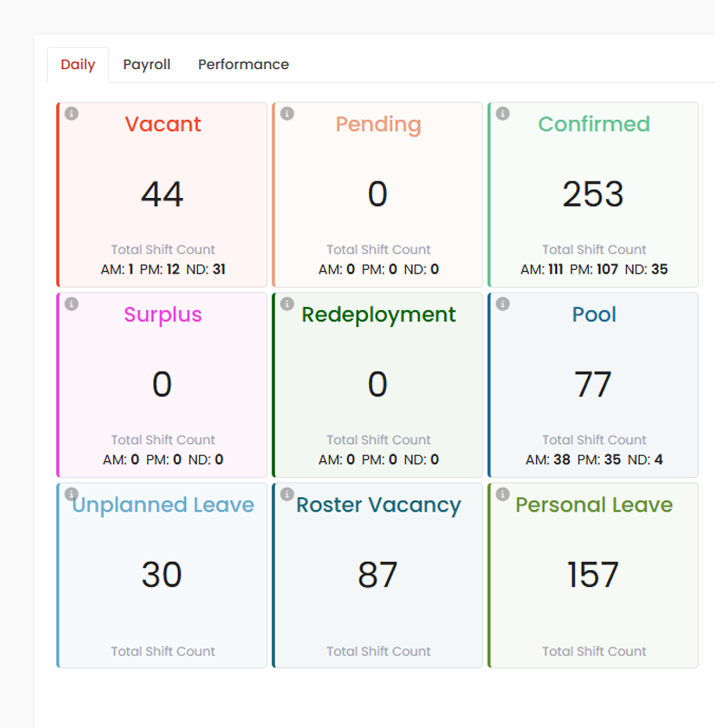Select the Surplus card title
This screenshot has height=728, width=715.
[163, 315]
